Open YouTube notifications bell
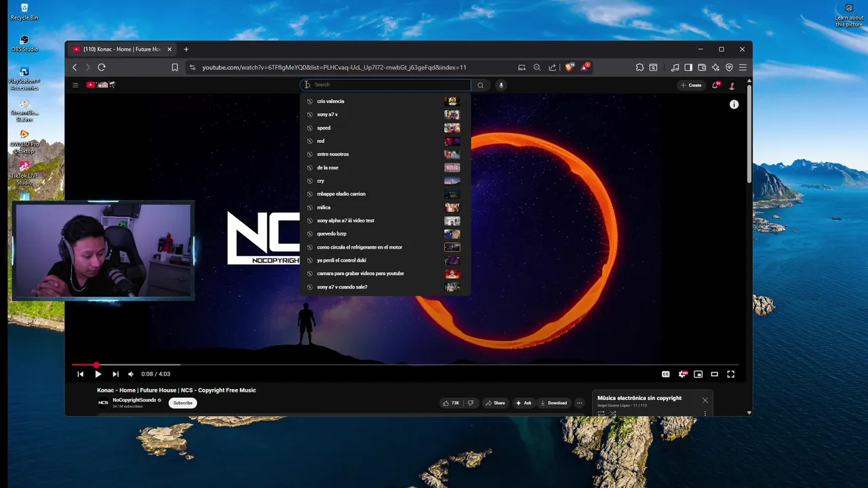The image size is (868, 488). [715, 85]
